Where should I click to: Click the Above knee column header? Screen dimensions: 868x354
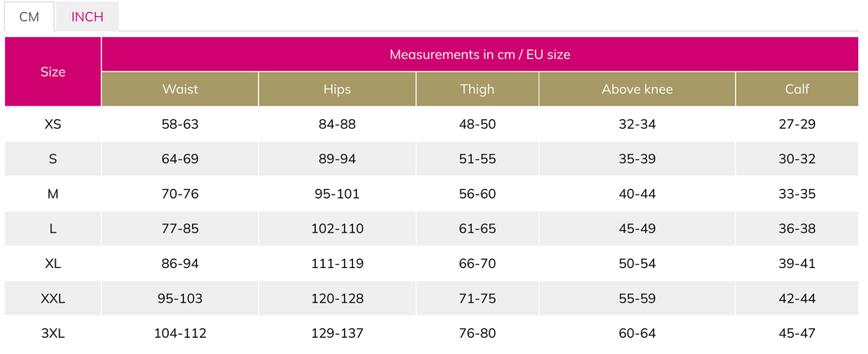637,89
